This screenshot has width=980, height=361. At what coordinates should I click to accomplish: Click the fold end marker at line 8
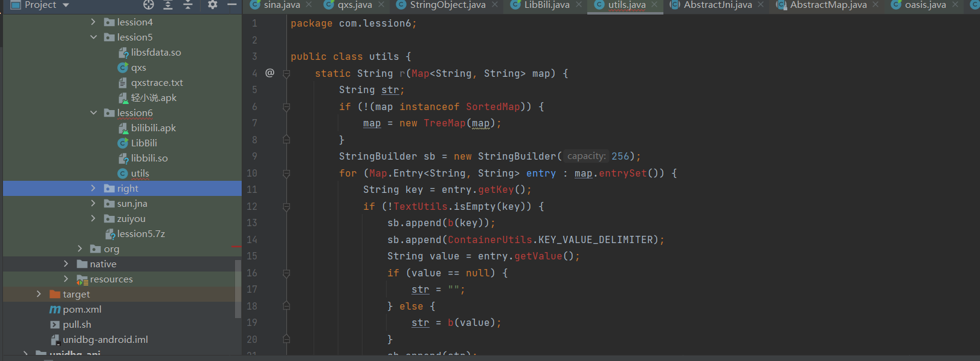[286, 140]
